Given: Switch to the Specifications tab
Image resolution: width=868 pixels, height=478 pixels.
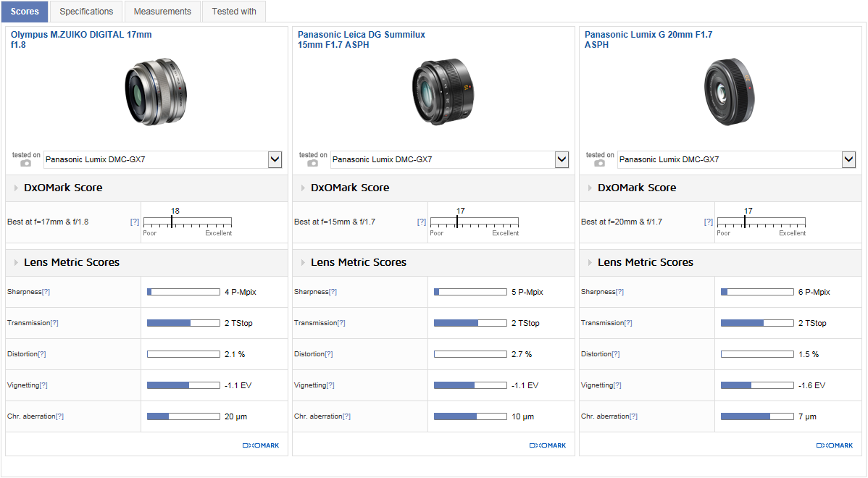Looking at the screenshot, I should [86, 12].
